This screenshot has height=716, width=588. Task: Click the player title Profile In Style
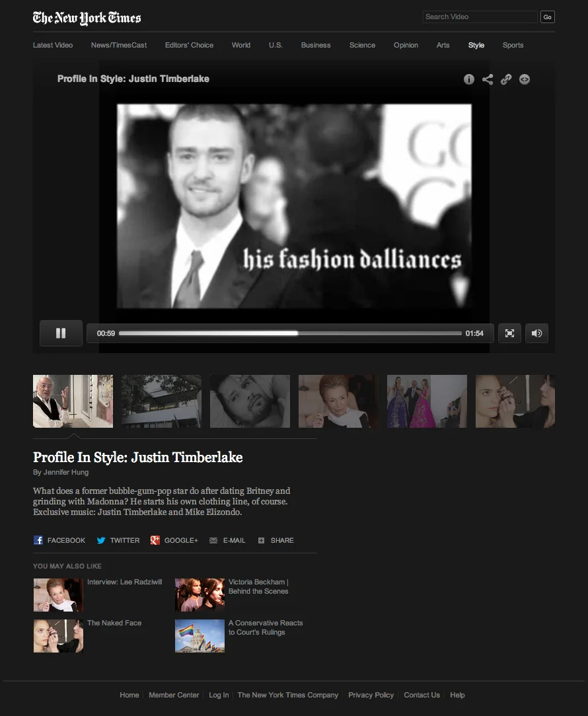point(133,79)
